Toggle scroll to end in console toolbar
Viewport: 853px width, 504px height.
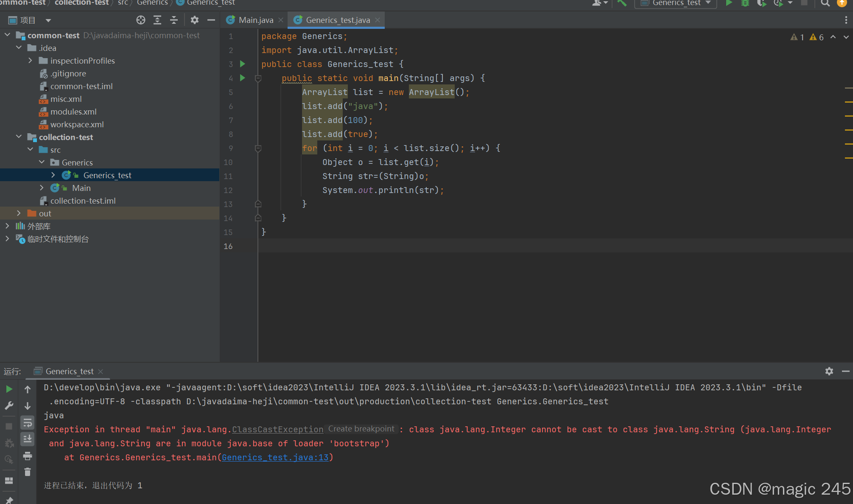pos(28,439)
